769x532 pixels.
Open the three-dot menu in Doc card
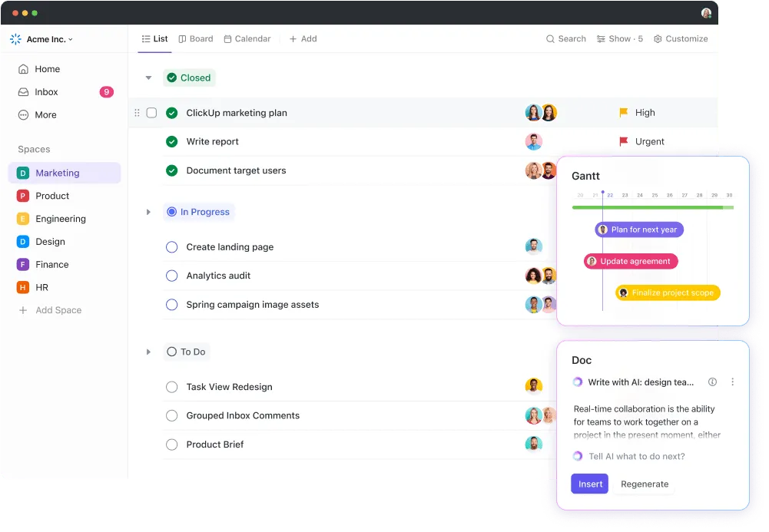click(732, 382)
